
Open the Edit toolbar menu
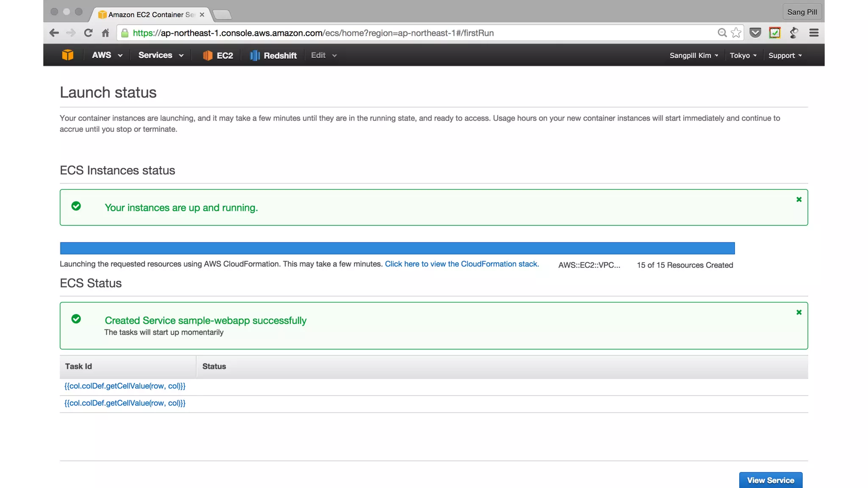pos(323,55)
